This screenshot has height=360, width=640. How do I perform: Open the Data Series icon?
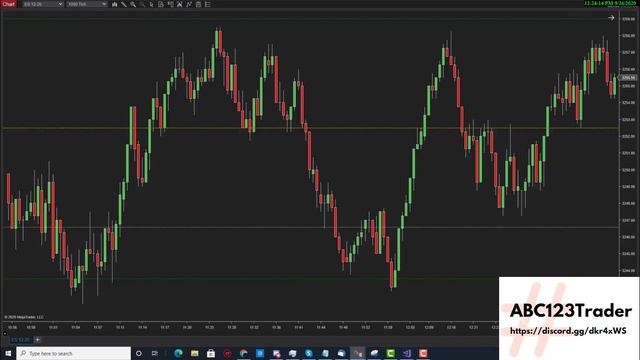(x=180, y=4)
